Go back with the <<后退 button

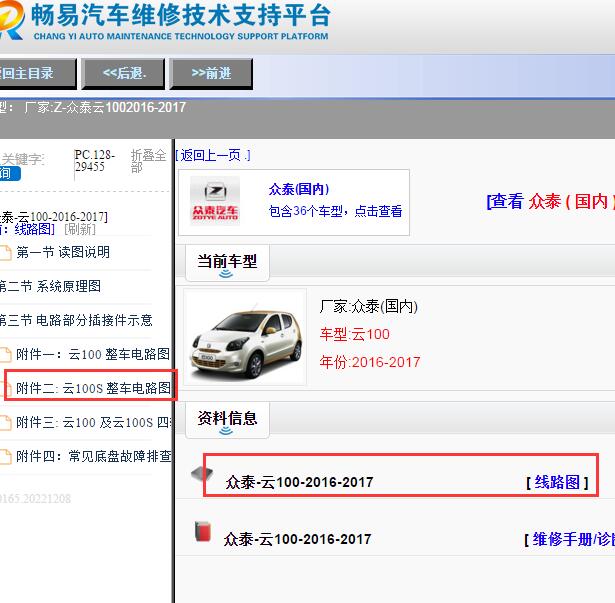tap(123, 73)
